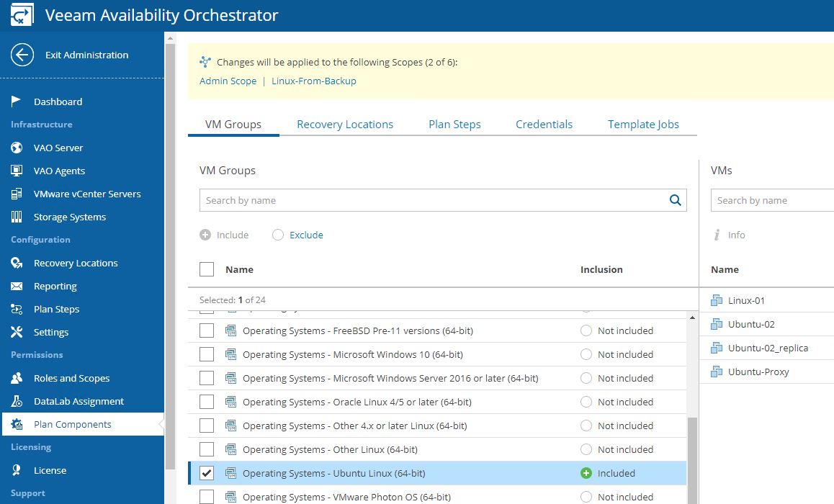Click the group icon of FreeBSD Pre-11 row
The height and width of the screenshot is (504, 834).
pyautogui.click(x=231, y=330)
